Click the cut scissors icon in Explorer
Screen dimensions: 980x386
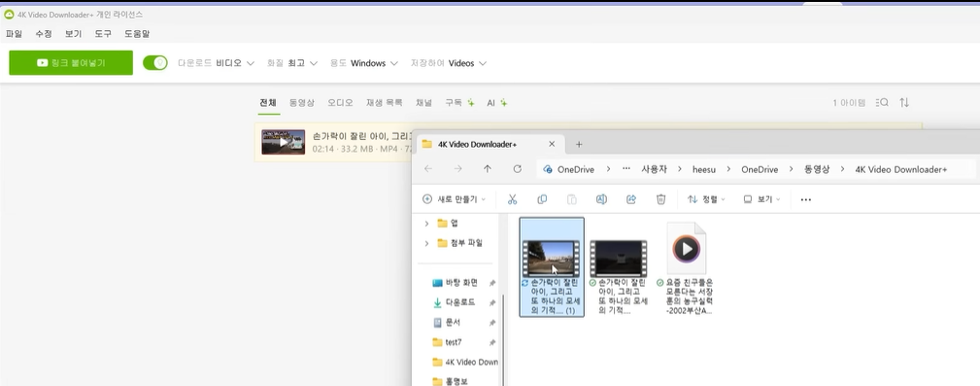[512, 199]
